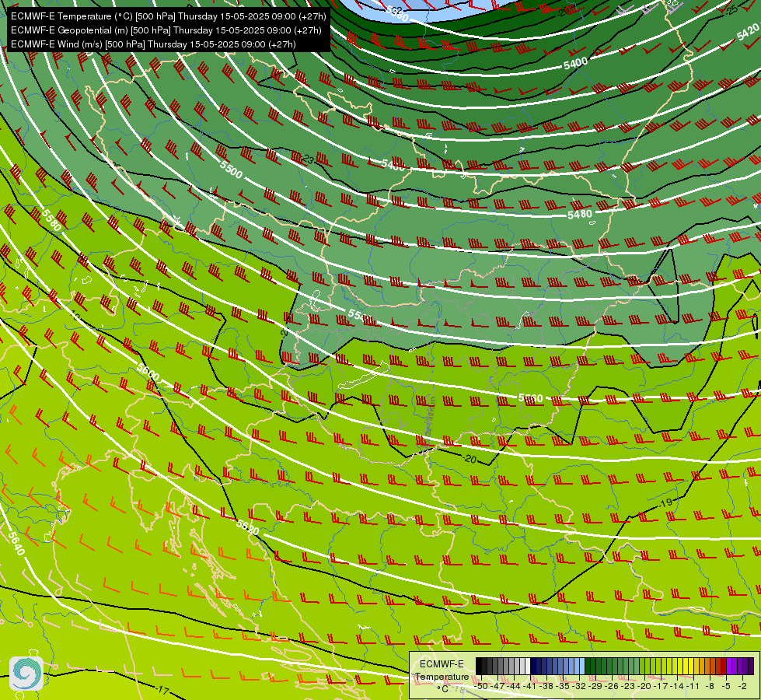Click the -11 value on the legend scale

click(x=693, y=687)
